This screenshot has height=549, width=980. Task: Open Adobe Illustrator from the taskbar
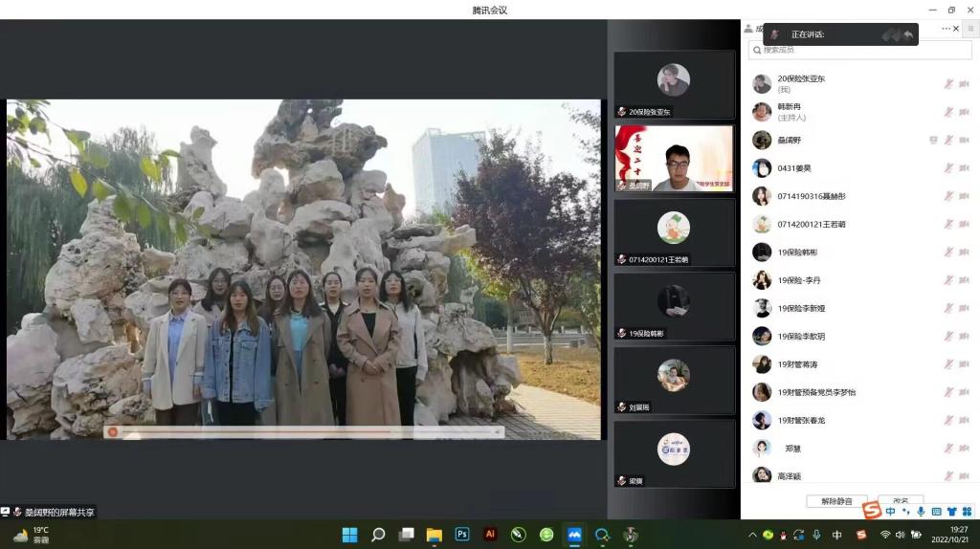tap(490, 535)
